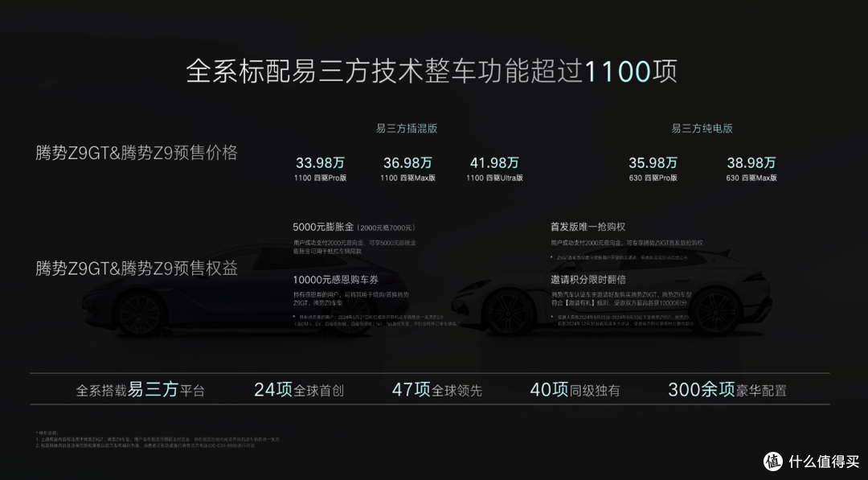Screen dimensions: 868x480
Task: Click the 33.98万 四驱Pro版 price
Action: (x=321, y=162)
